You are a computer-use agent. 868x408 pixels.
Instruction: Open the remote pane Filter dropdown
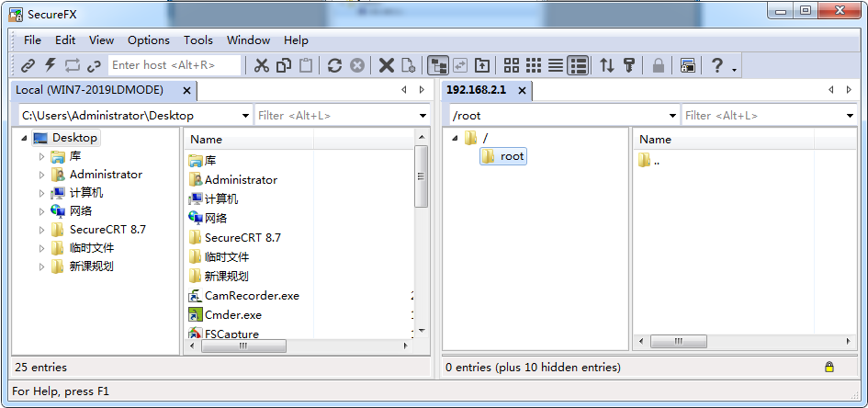point(851,116)
